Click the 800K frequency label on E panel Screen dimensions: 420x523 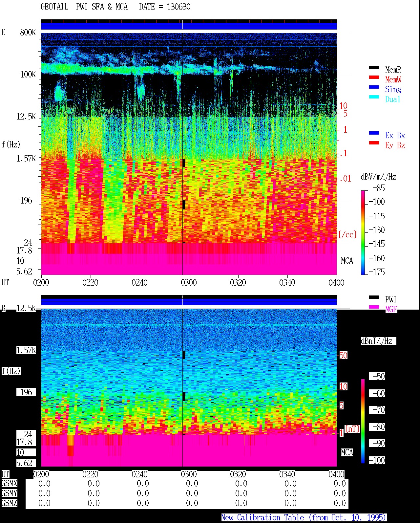(x=28, y=33)
